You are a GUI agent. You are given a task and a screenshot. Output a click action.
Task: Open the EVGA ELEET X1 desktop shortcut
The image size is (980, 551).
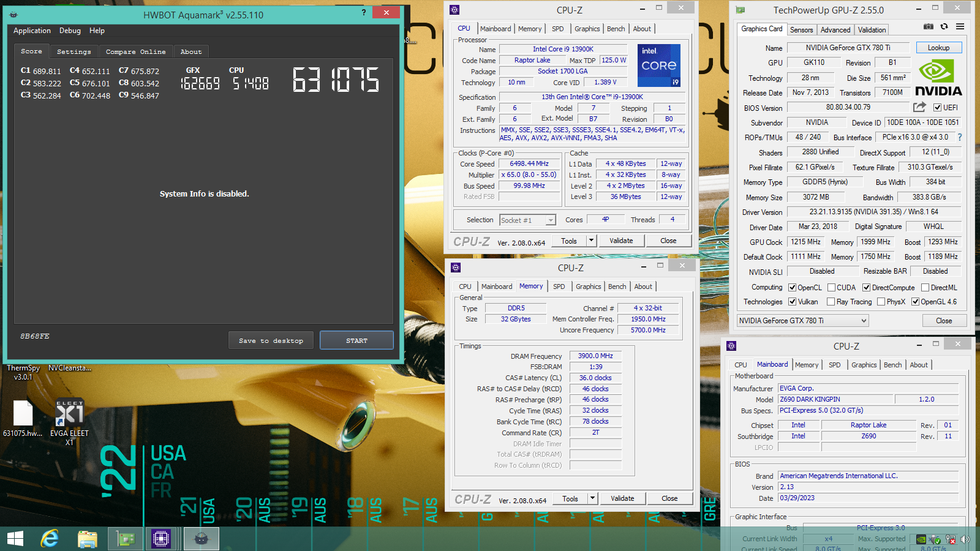(x=69, y=422)
